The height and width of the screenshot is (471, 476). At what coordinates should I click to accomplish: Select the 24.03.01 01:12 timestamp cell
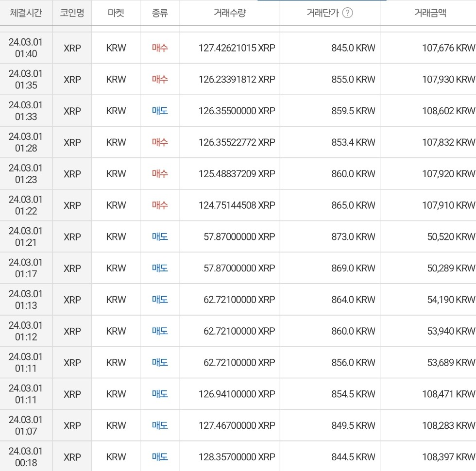pos(26,331)
